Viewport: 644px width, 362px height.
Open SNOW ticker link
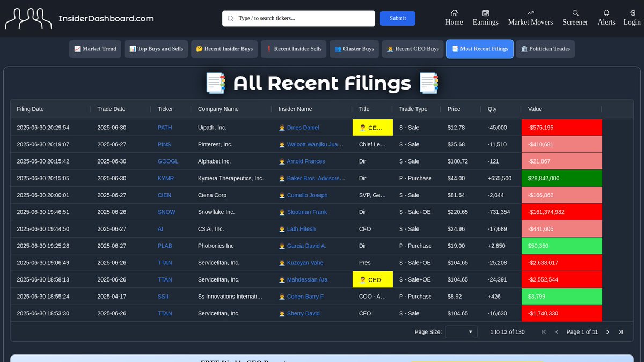[x=166, y=212]
